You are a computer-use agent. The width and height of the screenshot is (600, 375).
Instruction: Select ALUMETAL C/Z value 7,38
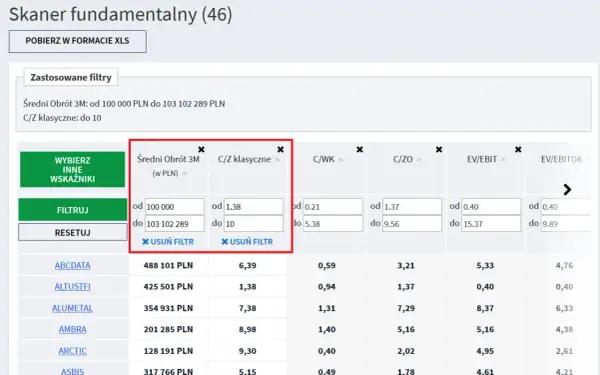[x=248, y=308]
